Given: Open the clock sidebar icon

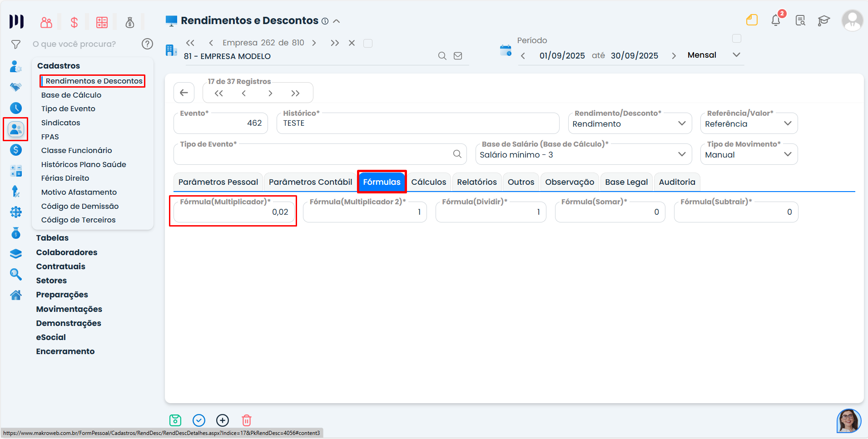Looking at the screenshot, I should 16,108.
